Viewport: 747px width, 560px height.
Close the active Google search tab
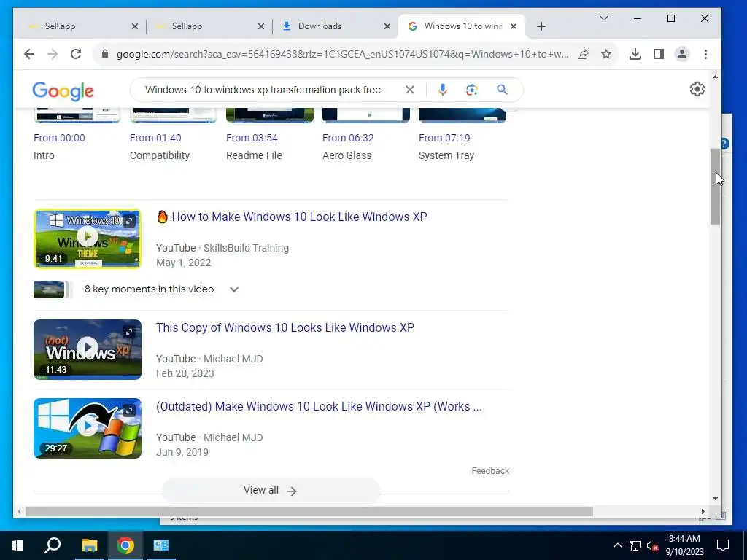click(514, 26)
